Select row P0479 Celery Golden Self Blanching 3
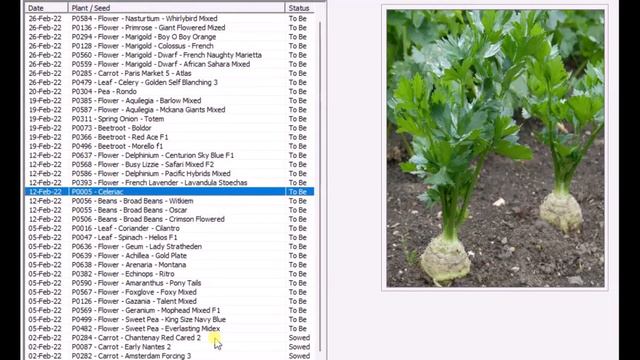The image size is (640, 360). coord(169,82)
